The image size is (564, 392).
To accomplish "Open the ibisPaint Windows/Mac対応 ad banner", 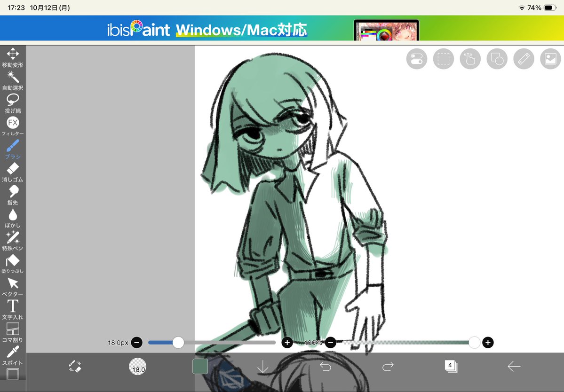I will [x=282, y=28].
